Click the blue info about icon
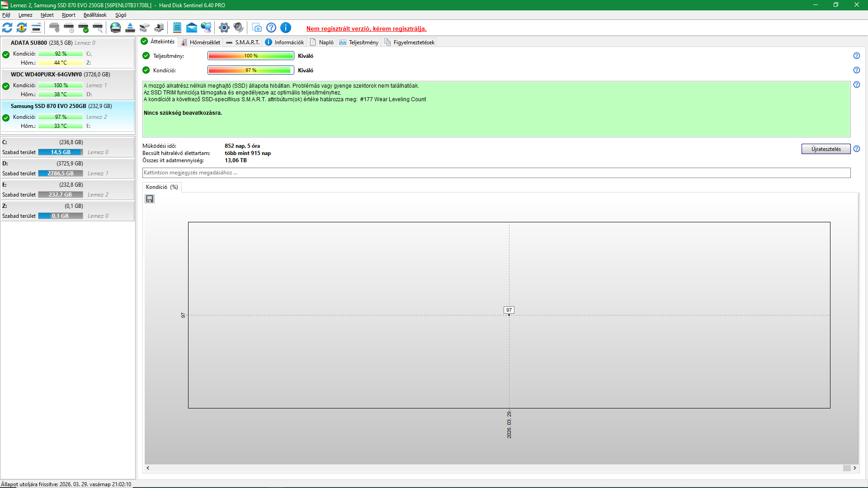 pyautogui.click(x=286, y=28)
